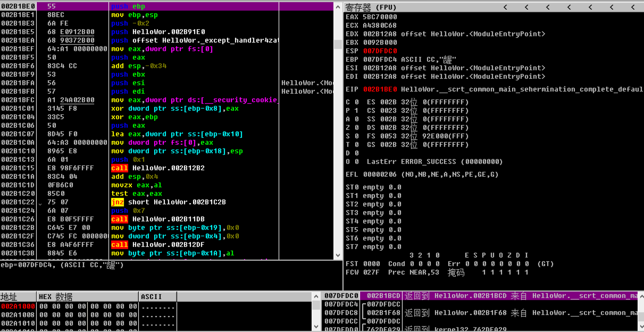The image size is (644, 332).
Task: Click the P flag value
Action: 357,111
